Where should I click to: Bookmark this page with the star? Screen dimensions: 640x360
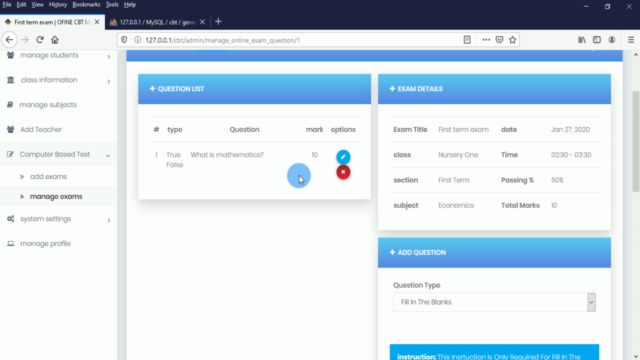pyautogui.click(x=513, y=40)
